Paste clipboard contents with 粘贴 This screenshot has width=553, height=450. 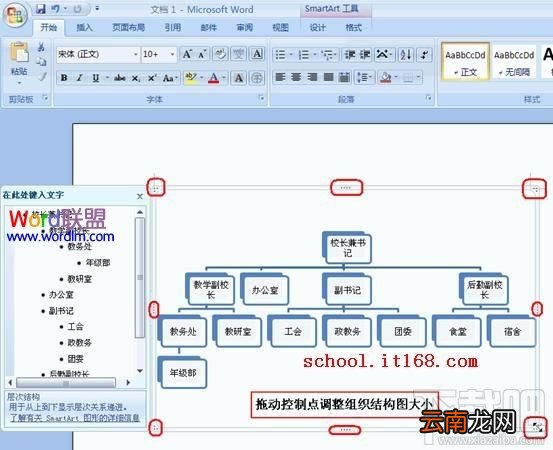click(x=19, y=63)
